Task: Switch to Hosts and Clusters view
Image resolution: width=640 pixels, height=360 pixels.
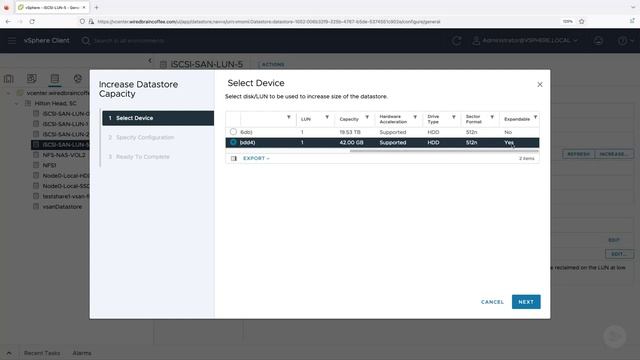Action: click(9, 78)
